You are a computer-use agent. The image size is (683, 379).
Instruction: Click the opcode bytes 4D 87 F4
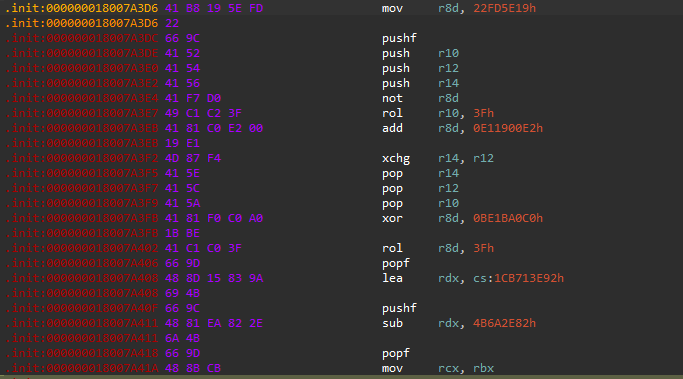pos(193,159)
